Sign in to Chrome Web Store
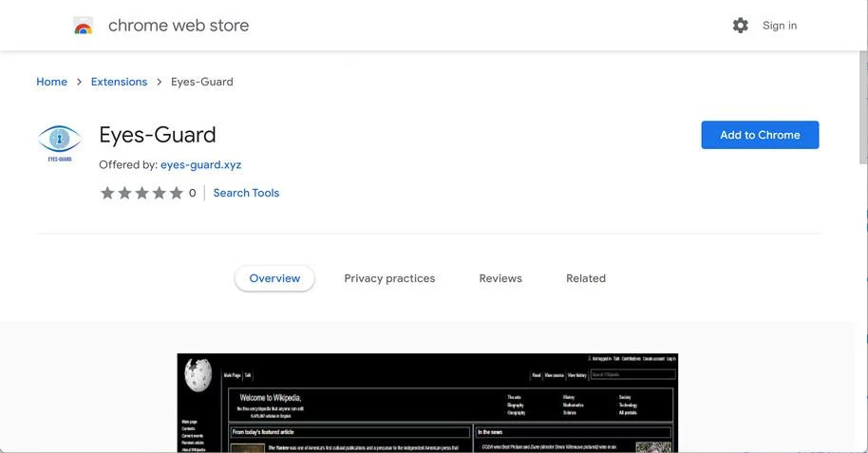This screenshot has height=453, width=868. click(780, 26)
